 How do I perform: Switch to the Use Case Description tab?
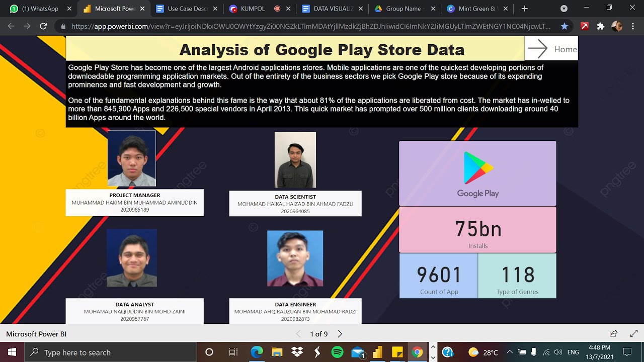point(187,9)
